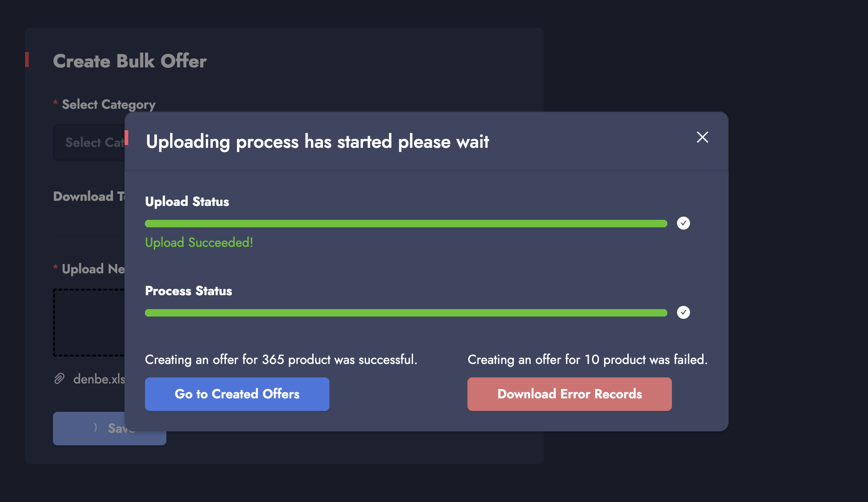
Task: Click the denbe.xls attached file name
Action: point(99,379)
